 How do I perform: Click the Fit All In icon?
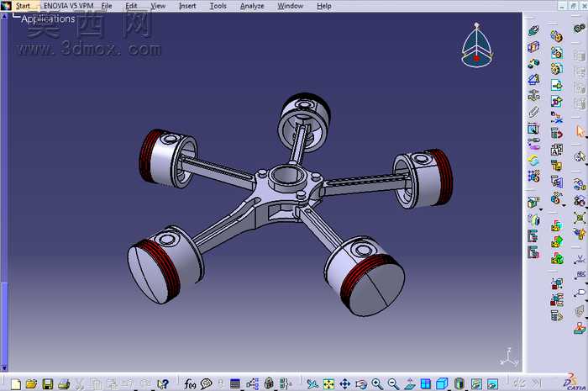click(328, 383)
